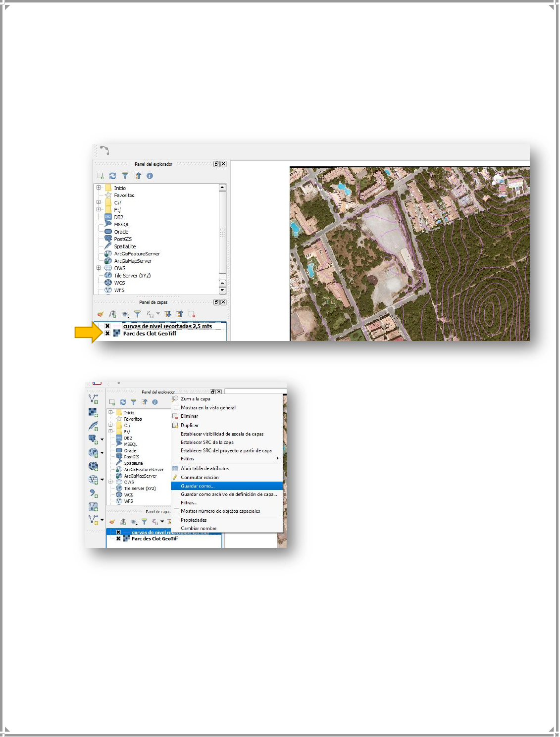Tick Mostrar número de objetos espaciales checkbox

pyautogui.click(x=176, y=511)
